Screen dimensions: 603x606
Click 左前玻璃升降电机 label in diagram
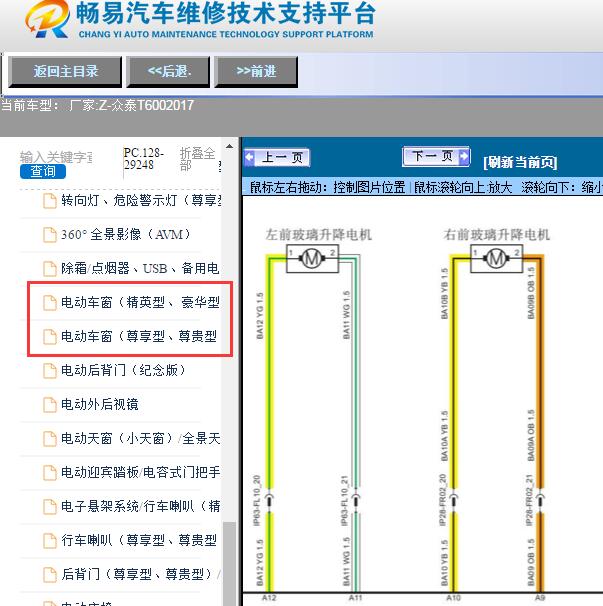319,234
